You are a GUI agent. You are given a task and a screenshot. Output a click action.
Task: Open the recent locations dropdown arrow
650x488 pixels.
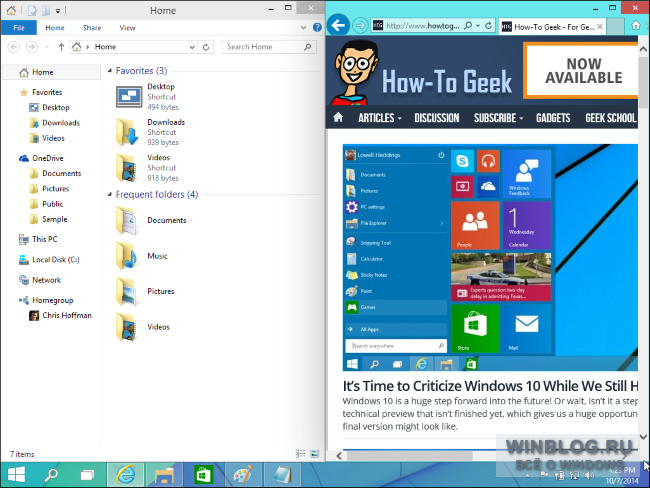[47, 47]
